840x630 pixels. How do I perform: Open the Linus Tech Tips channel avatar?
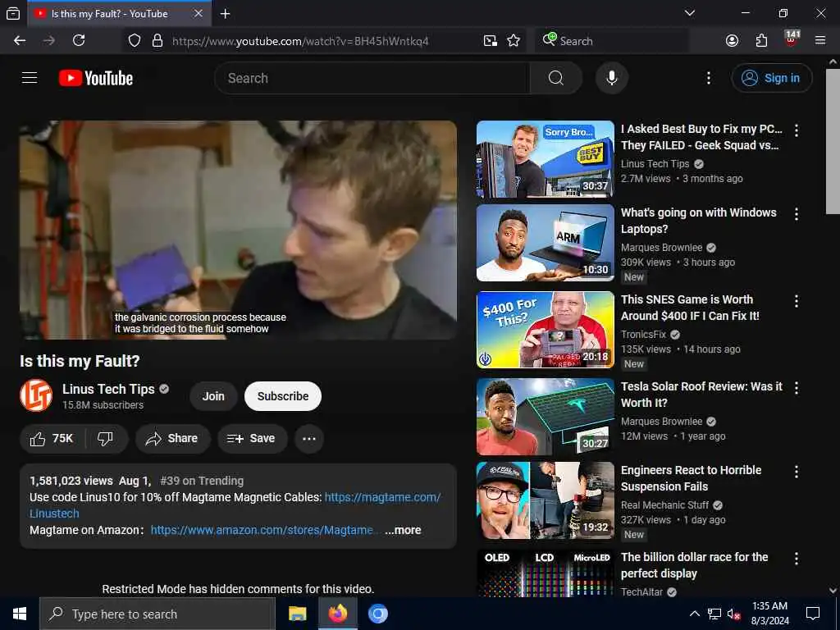pos(36,396)
